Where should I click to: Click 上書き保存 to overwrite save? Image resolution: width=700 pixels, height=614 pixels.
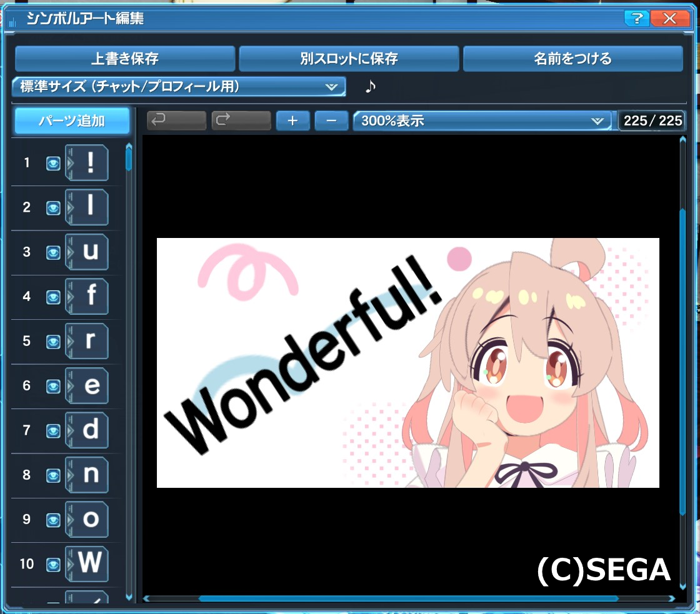pyautogui.click(x=125, y=59)
